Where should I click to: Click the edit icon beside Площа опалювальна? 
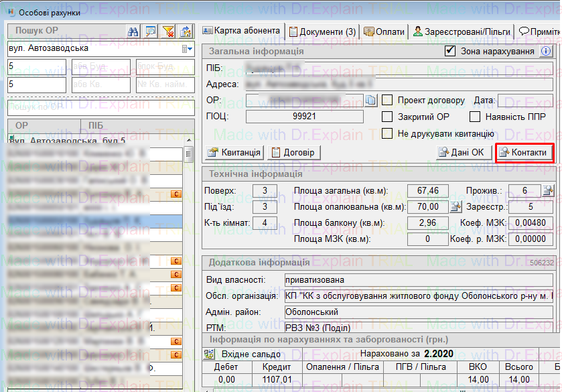click(456, 206)
